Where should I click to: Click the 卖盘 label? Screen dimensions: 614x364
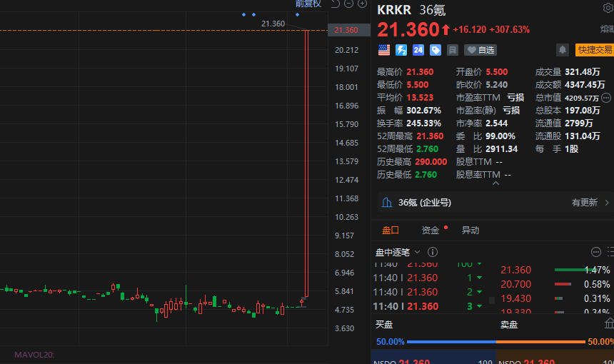point(508,325)
